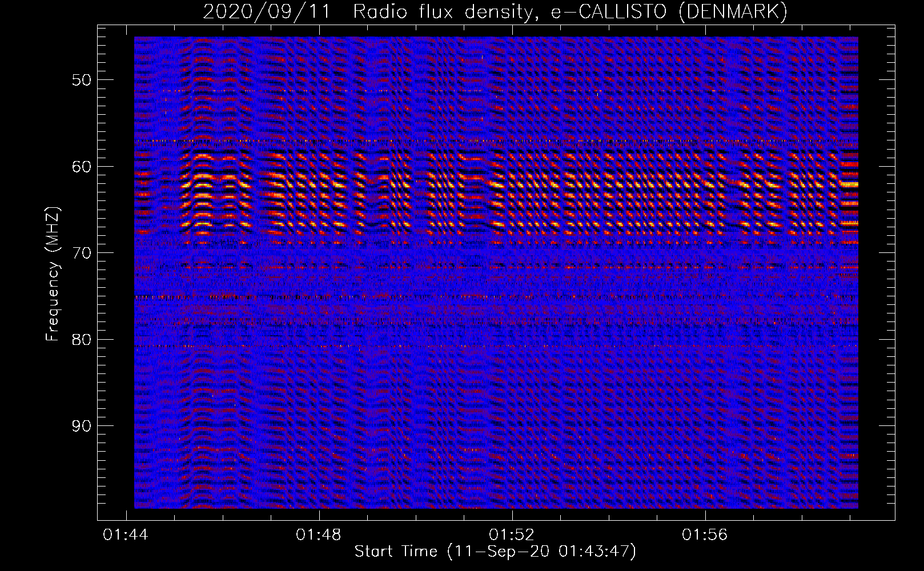This screenshot has height=571, width=924.
Task: Click the time tick label "01:52"
Action: coord(512,535)
